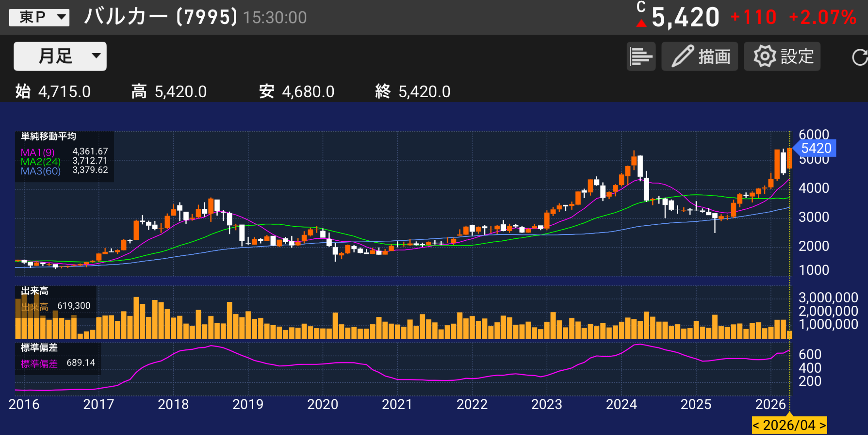Click the tall 2024 peak candlestick
The height and width of the screenshot is (435, 868).
click(640, 166)
